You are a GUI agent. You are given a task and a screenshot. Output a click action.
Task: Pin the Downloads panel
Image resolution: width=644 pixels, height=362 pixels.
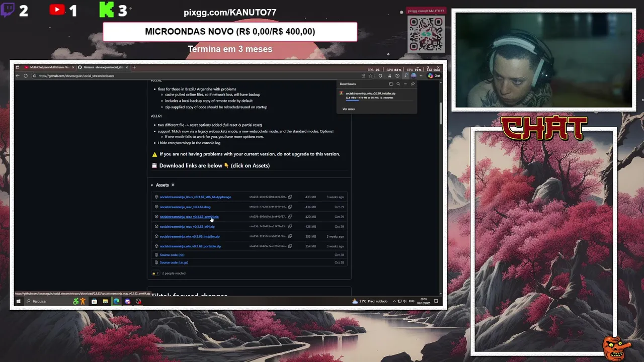[413, 84]
